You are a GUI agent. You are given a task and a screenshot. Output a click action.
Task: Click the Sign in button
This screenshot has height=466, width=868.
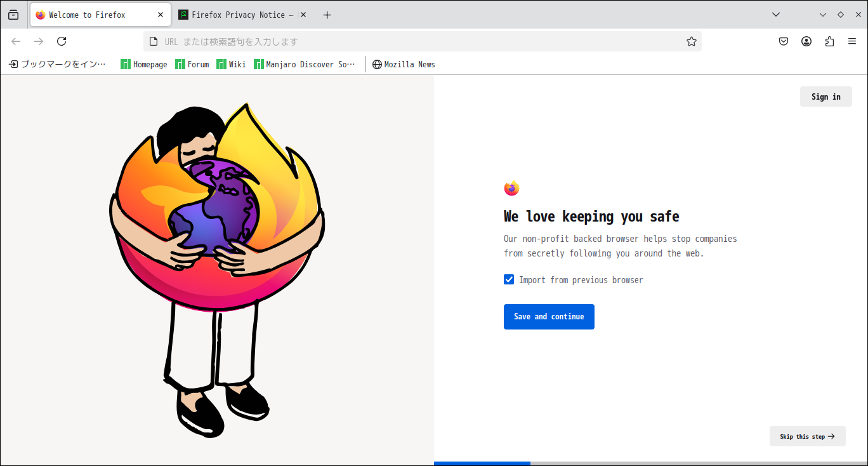(x=825, y=97)
